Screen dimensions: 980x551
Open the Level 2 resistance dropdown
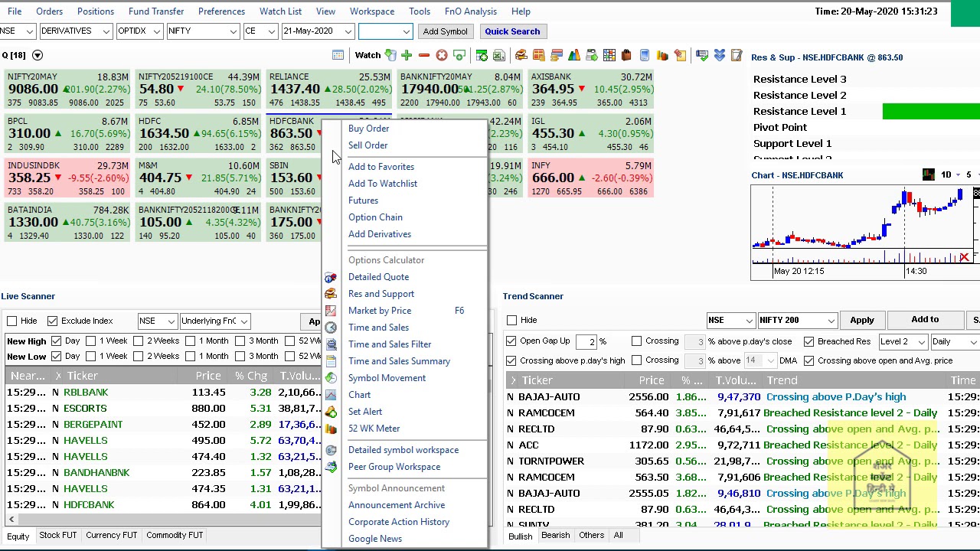point(902,341)
